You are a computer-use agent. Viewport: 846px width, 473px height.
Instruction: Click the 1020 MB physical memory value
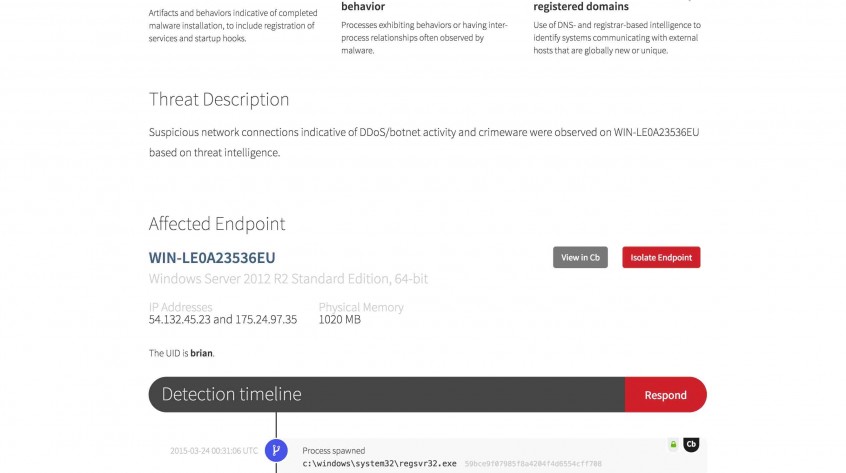(x=339, y=320)
